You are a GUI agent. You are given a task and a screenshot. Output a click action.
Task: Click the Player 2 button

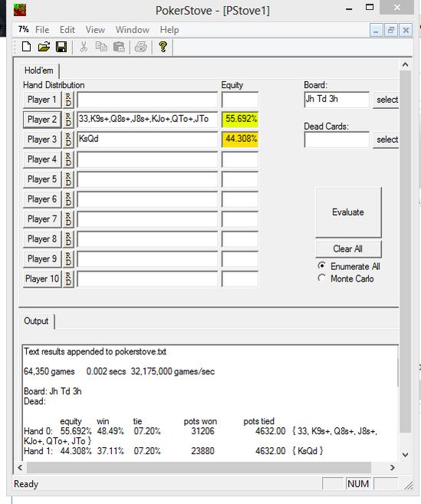[42, 120]
